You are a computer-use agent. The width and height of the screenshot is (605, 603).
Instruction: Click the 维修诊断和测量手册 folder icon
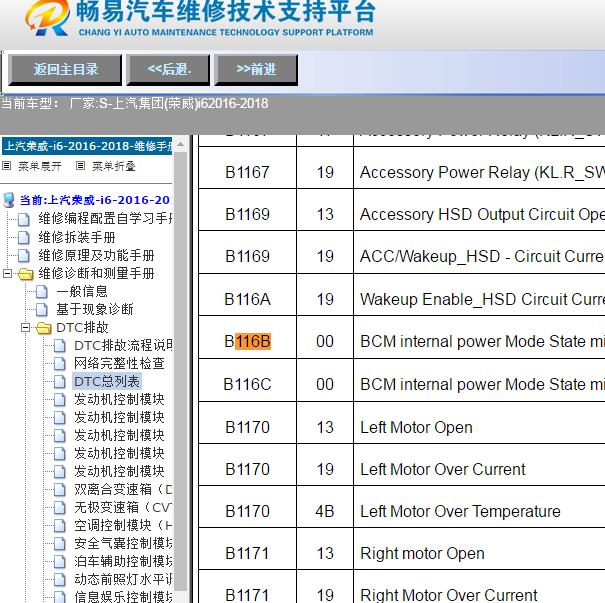(25, 274)
